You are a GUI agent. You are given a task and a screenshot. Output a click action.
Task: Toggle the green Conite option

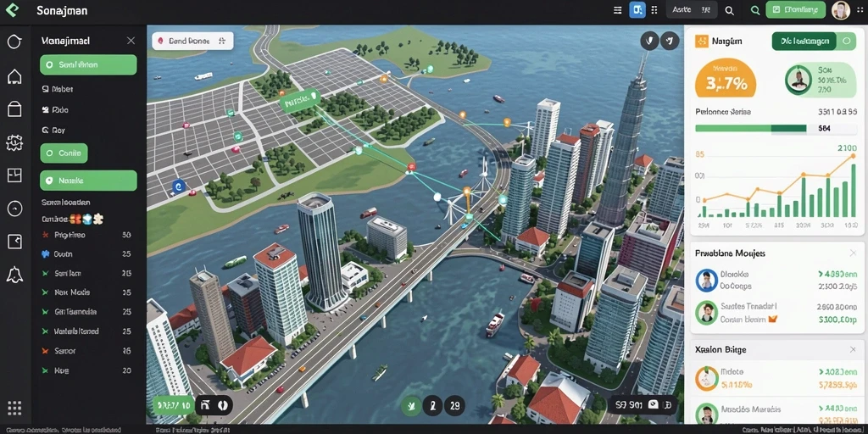pos(64,153)
